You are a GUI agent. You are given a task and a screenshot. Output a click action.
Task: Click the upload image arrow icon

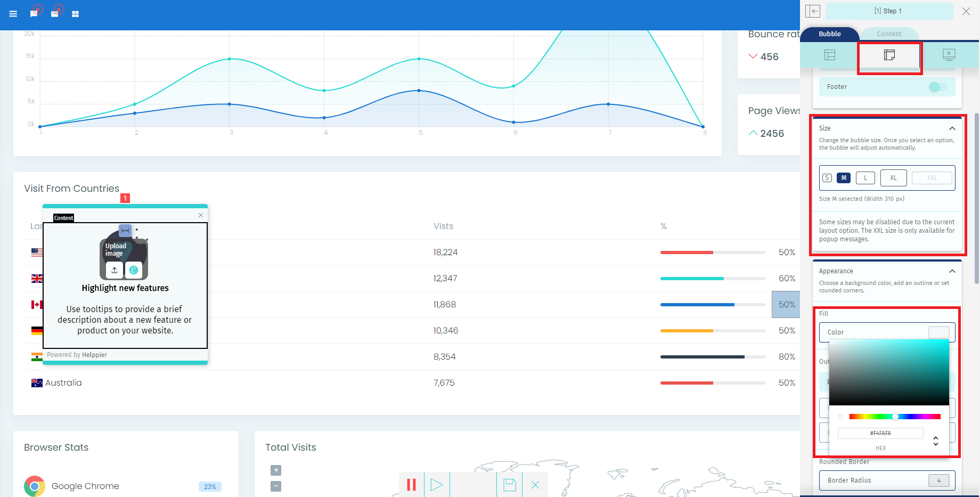click(115, 270)
